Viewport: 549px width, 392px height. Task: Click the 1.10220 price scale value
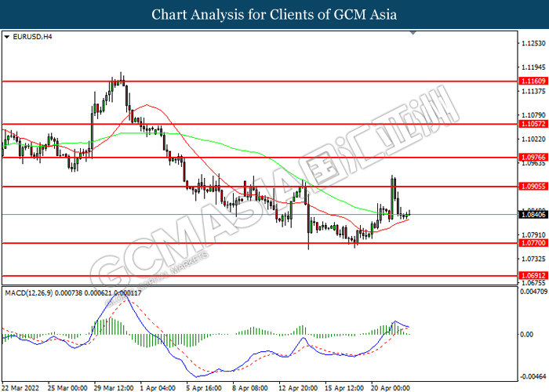[x=533, y=140]
